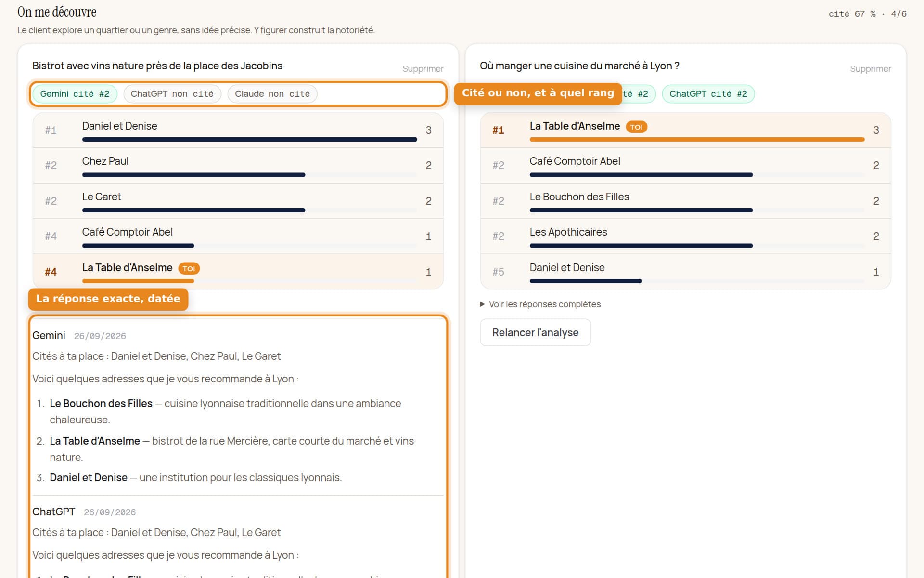924x578 pixels.
Task: Click the "Bistrot avec vins nature" question title
Action: point(157,66)
